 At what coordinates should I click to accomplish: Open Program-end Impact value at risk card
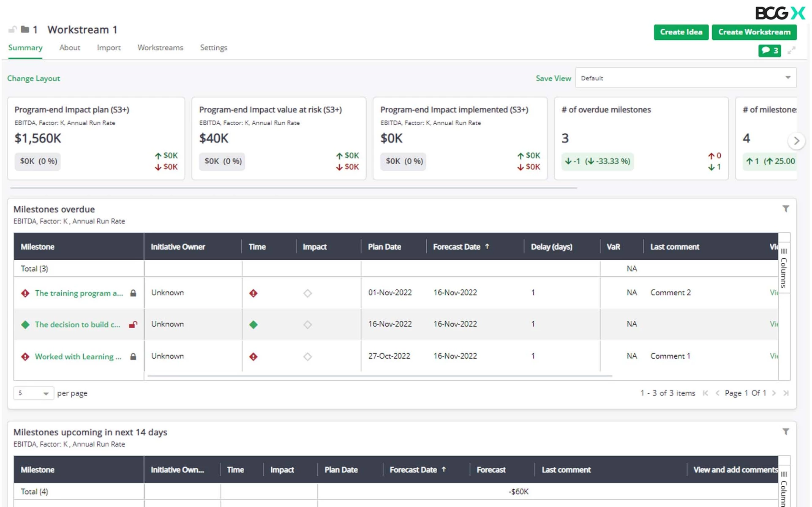tap(279, 139)
